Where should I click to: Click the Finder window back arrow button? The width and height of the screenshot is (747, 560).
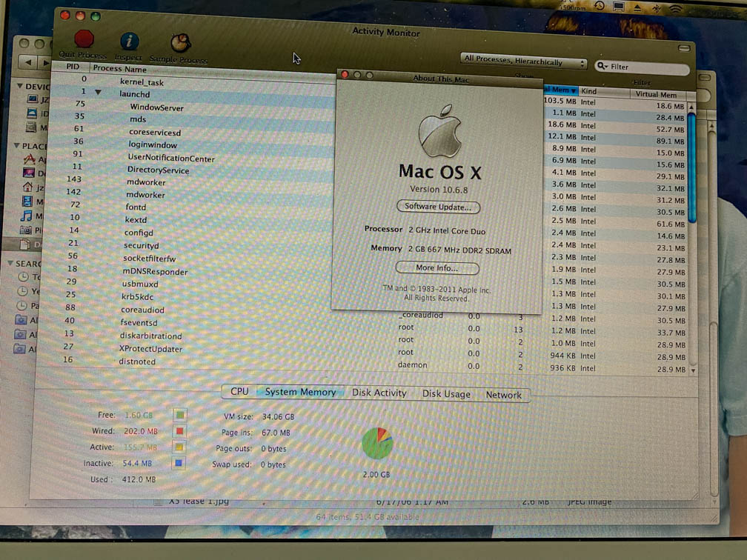point(28,62)
